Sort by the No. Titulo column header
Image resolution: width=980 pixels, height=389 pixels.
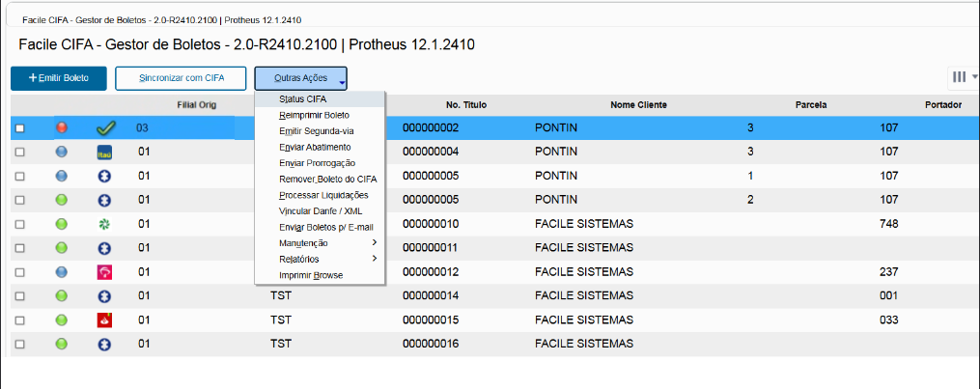click(466, 105)
